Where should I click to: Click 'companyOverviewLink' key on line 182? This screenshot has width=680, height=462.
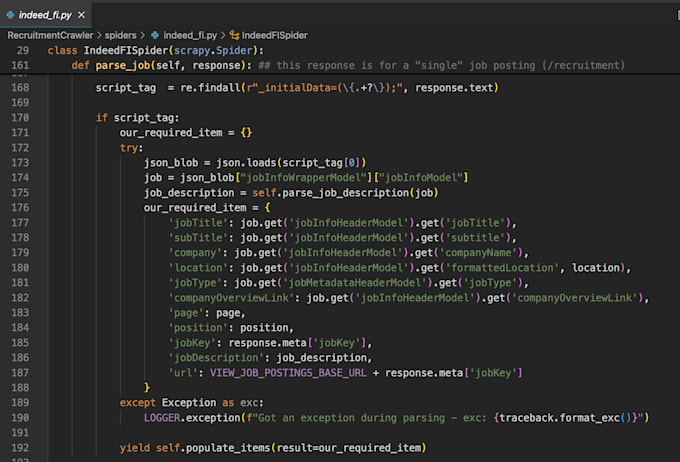pyautogui.click(x=231, y=298)
